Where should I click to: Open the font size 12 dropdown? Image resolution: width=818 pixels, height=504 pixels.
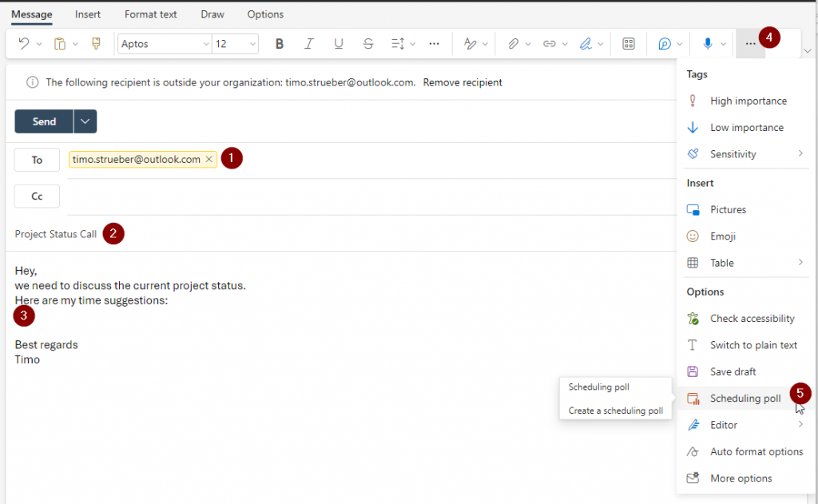[x=236, y=44]
